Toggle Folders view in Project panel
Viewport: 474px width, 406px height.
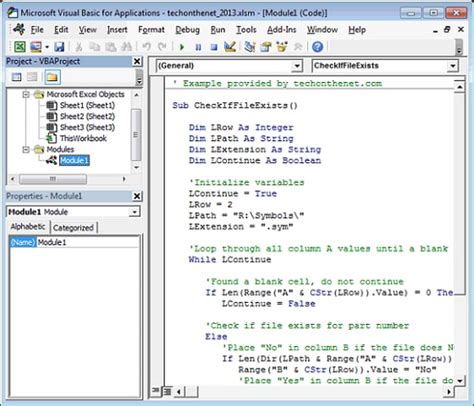tap(52, 77)
